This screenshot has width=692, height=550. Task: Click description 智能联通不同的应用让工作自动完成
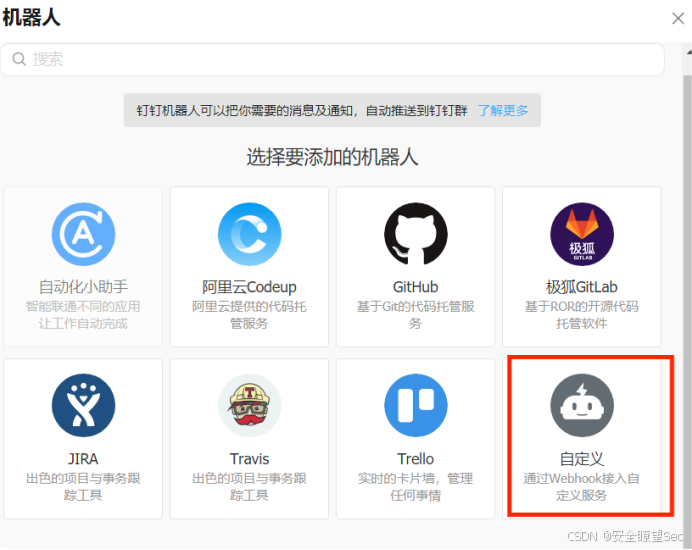83,315
